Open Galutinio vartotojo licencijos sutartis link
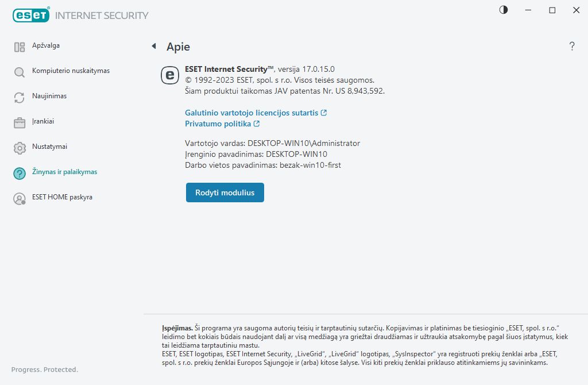588x385 pixels. click(252, 113)
